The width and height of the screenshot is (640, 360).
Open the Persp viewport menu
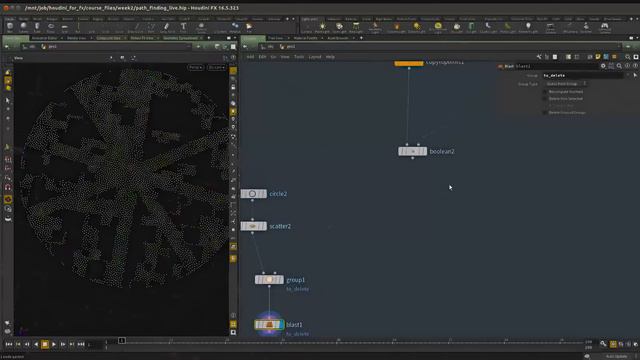[x=196, y=67]
